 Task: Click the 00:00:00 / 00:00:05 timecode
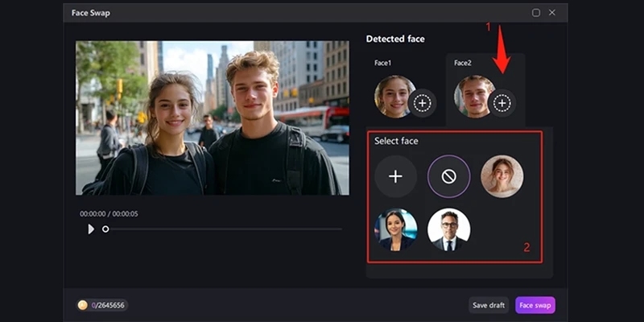pyautogui.click(x=109, y=213)
